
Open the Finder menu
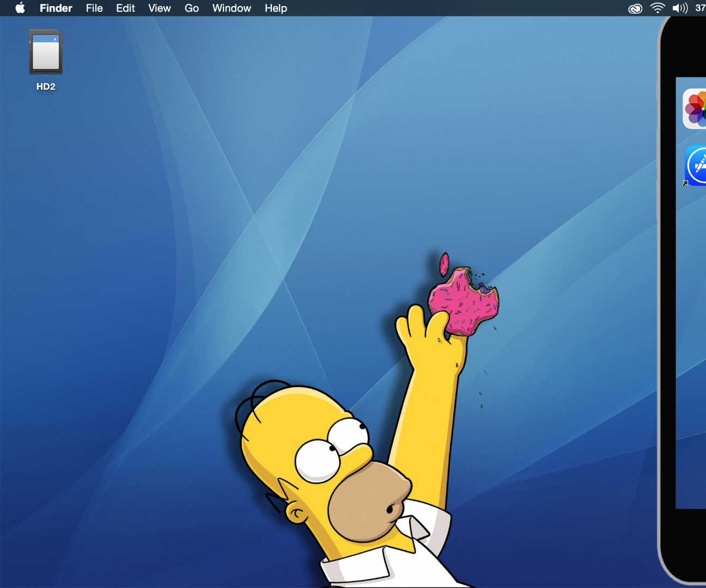click(x=56, y=8)
